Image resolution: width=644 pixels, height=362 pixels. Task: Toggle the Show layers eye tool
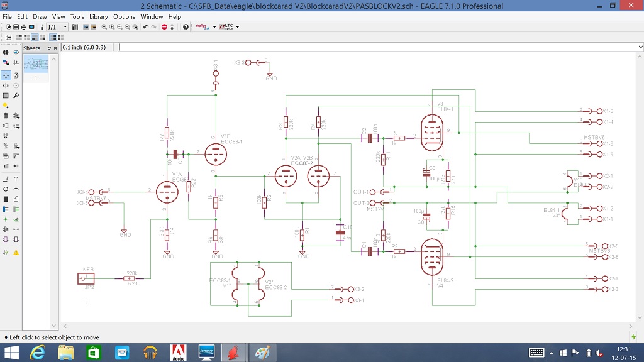click(x=16, y=52)
